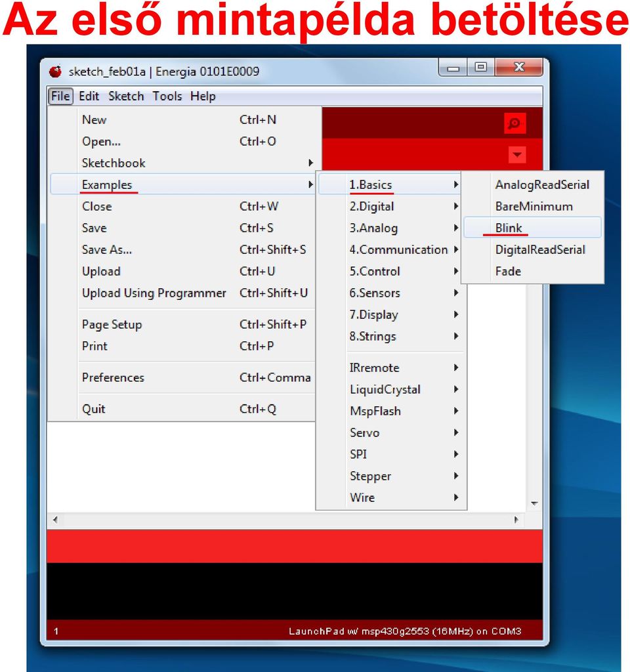Choose Quit in the File menu
The image size is (630, 672).
pos(182,409)
